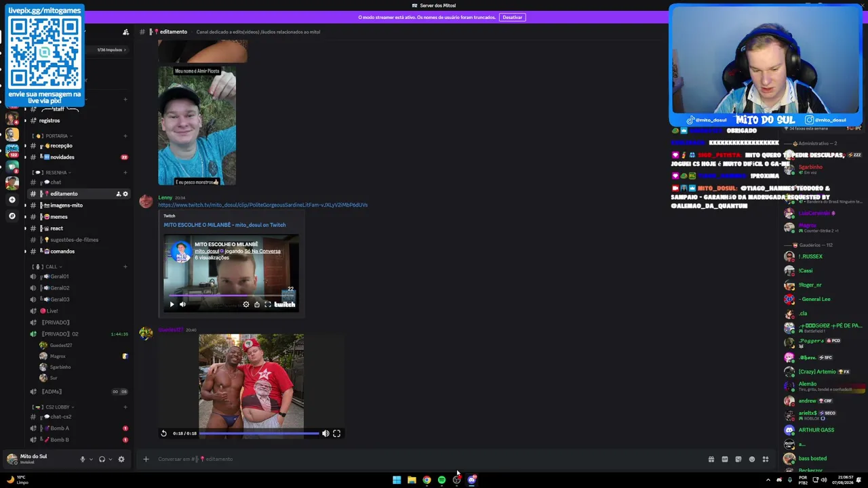
Task: Add a channel to the CALL category
Action: pos(125,267)
